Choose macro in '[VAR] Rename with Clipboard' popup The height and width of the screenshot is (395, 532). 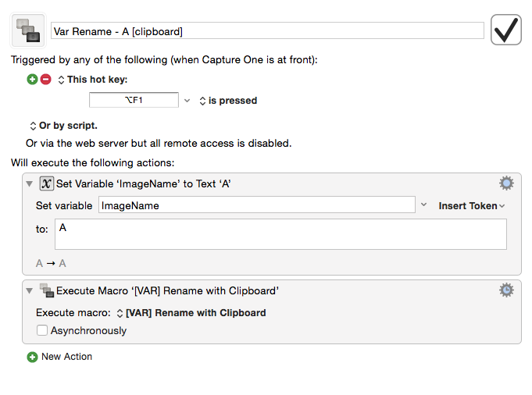[191, 312]
